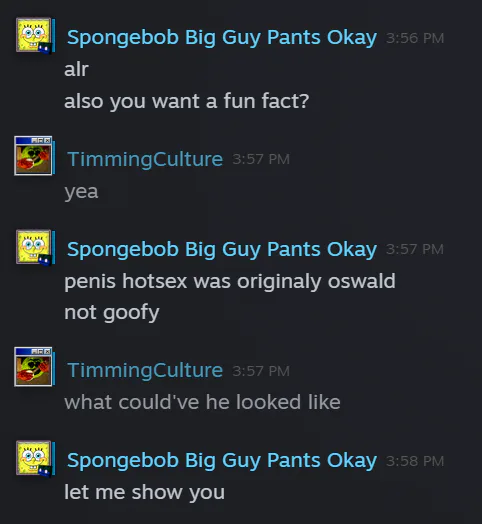Image resolution: width=482 pixels, height=524 pixels.
Task: Click the "yea" message text
Action: [x=81, y=192]
